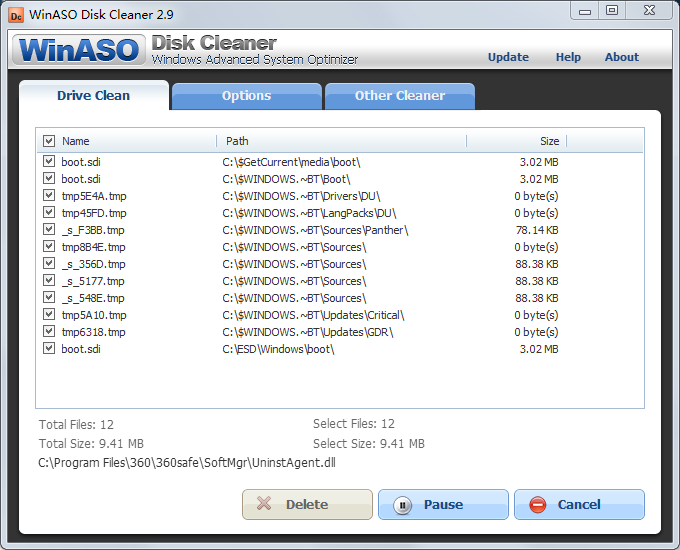
Task: Click path C:\$WINDOWS.~BT\Boot\
Action: [x=286, y=179]
